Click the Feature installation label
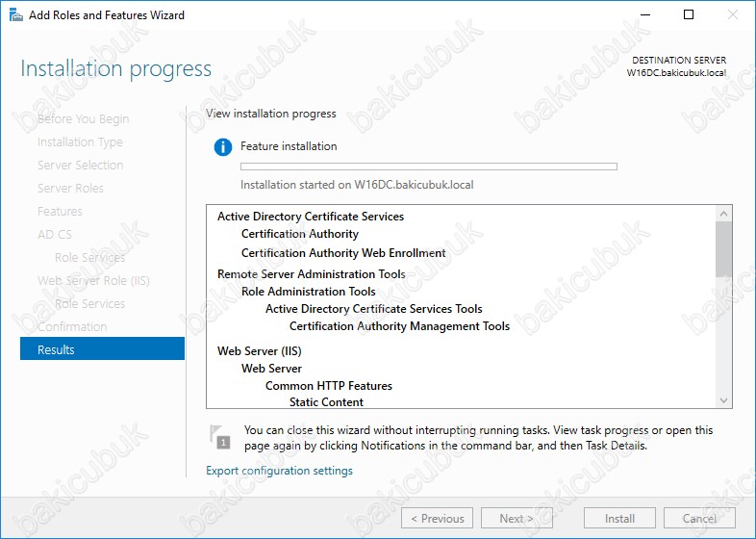The image size is (756, 539). click(289, 146)
